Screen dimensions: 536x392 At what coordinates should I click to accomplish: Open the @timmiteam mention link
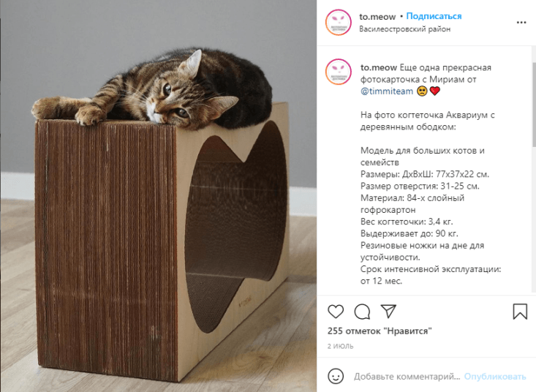click(x=387, y=91)
